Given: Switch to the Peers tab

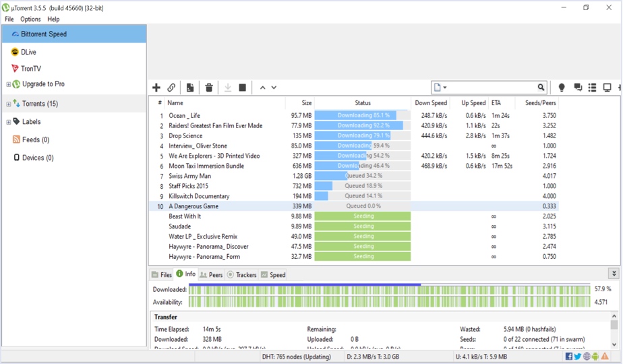Looking at the screenshot, I should point(211,275).
